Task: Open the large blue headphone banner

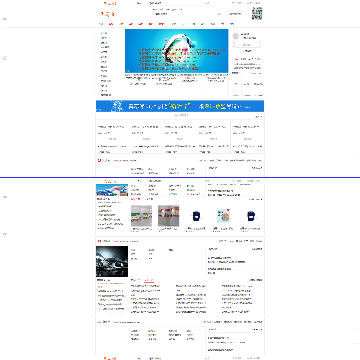Action: click(177, 51)
